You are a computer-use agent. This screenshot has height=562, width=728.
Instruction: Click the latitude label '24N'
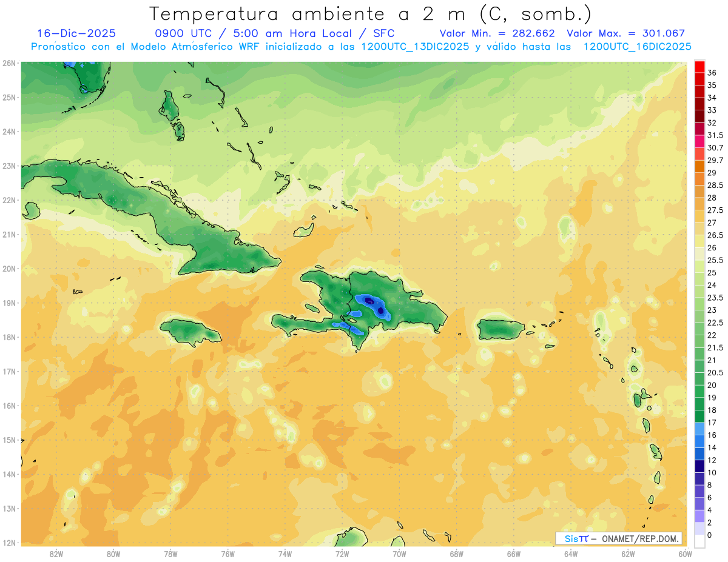coord(9,132)
